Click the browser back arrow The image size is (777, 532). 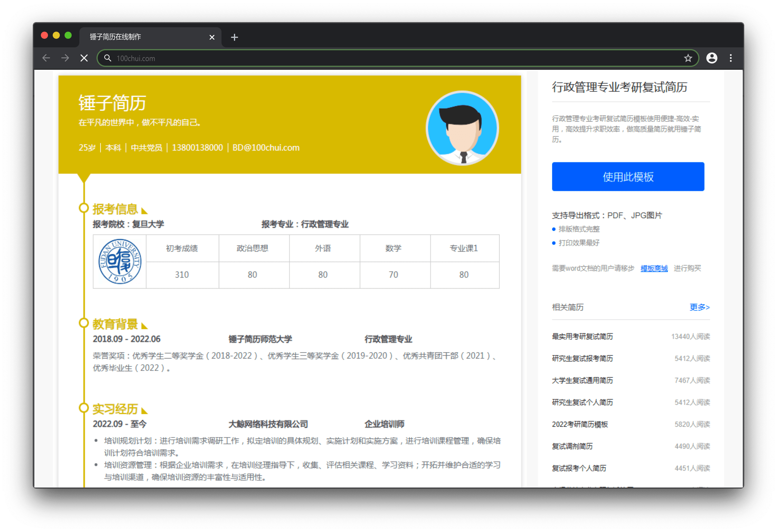click(46, 58)
